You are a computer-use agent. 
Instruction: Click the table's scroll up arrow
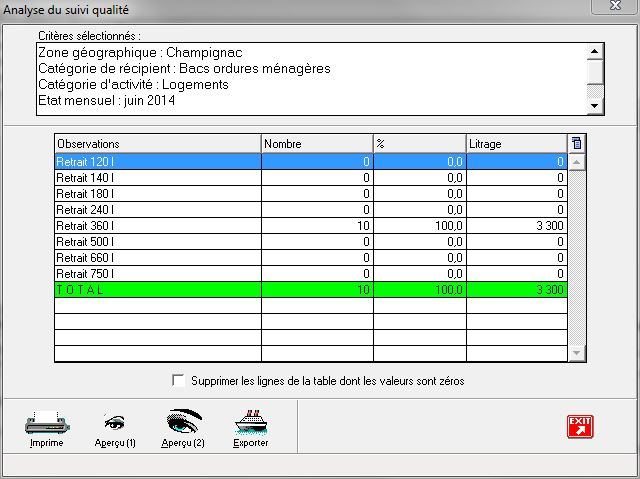[x=577, y=161]
